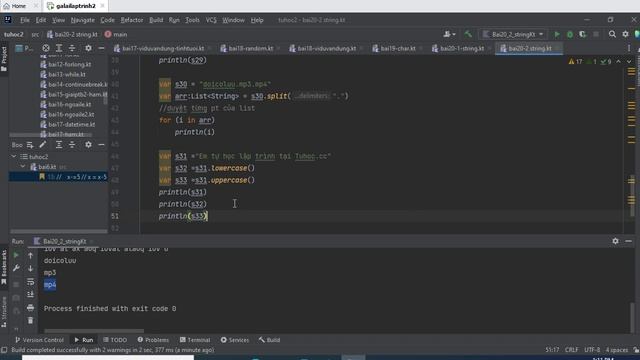Image resolution: width=640 pixels, height=360 pixels.
Task: Open the Refactor menu
Action: [x=132, y=20]
